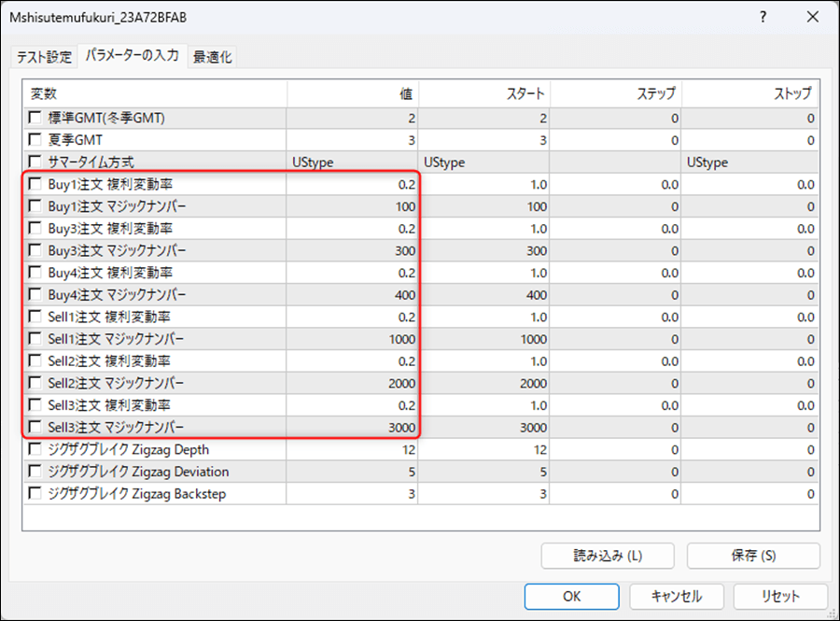The height and width of the screenshot is (621, 840).
Task: Switch to the テスト設定 tab
Action: [x=44, y=57]
